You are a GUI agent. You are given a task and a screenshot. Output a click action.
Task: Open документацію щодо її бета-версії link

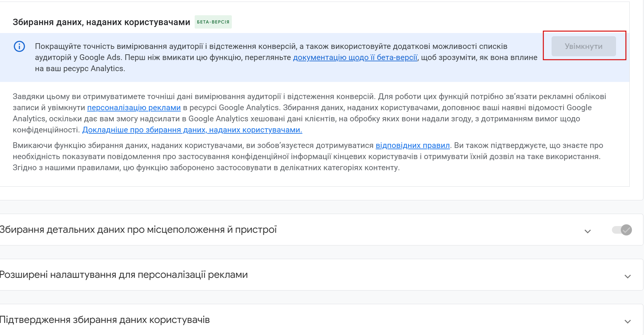point(355,57)
